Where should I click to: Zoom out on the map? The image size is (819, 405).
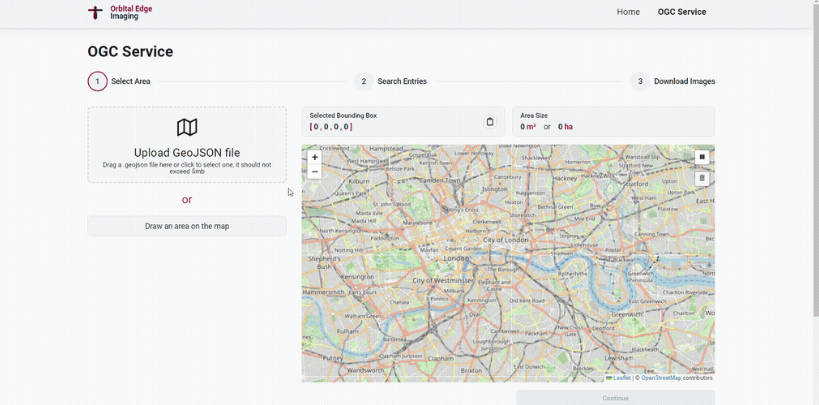click(314, 171)
